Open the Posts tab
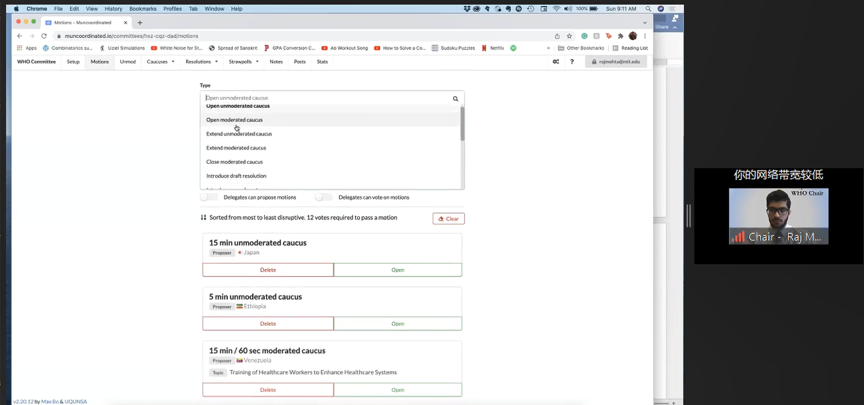The image size is (864, 405). click(300, 62)
